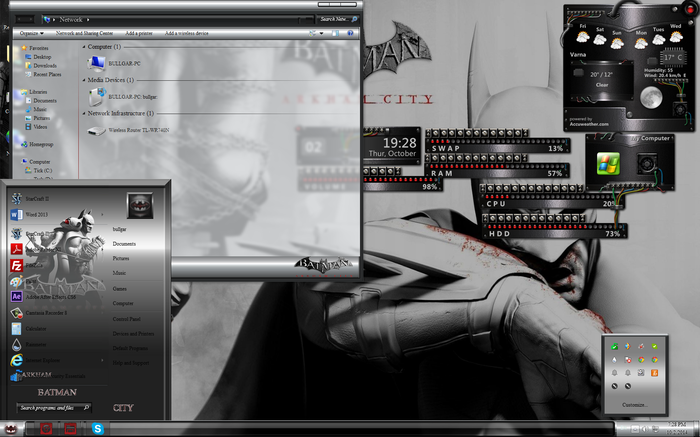The height and width of the screenshot is (437, 700).
Task: Open Downloads in navigation pane
Action: 45,66
